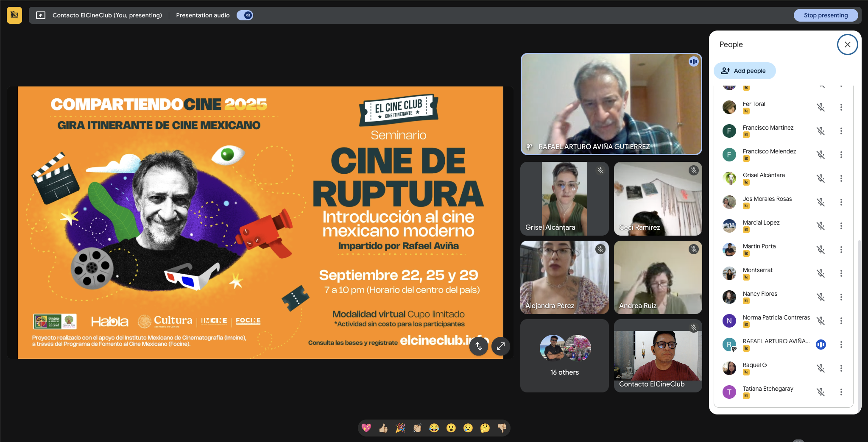Toggle the Presentation audio switch
Screen dimensions: 868x442
pyautogui.click(x=245, y=15)
